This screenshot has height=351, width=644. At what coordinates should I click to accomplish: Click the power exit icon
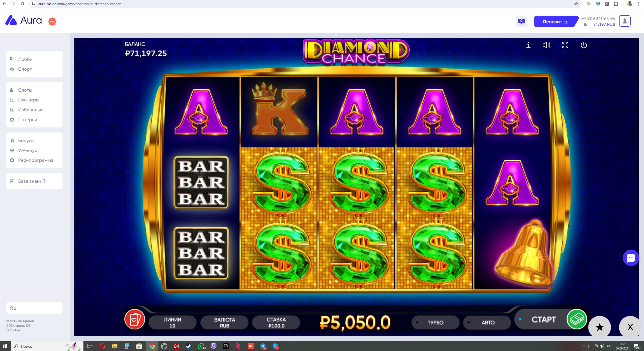(x=583, y=45)
